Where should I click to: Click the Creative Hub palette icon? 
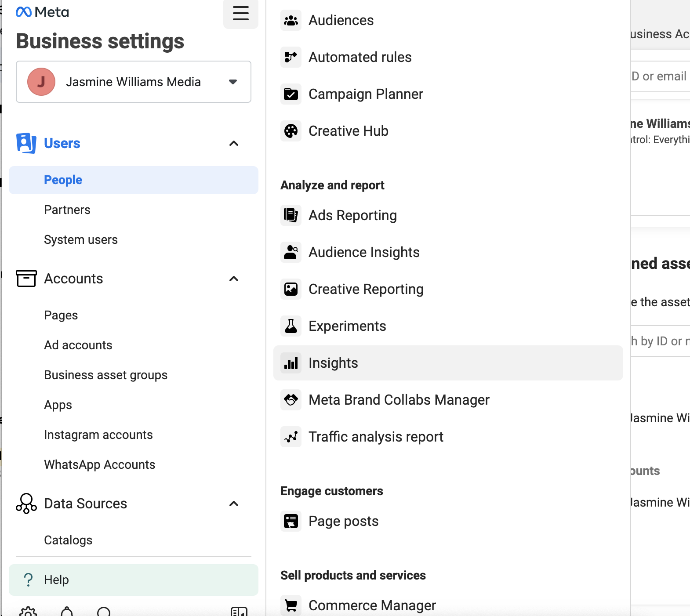pos(291,131)
